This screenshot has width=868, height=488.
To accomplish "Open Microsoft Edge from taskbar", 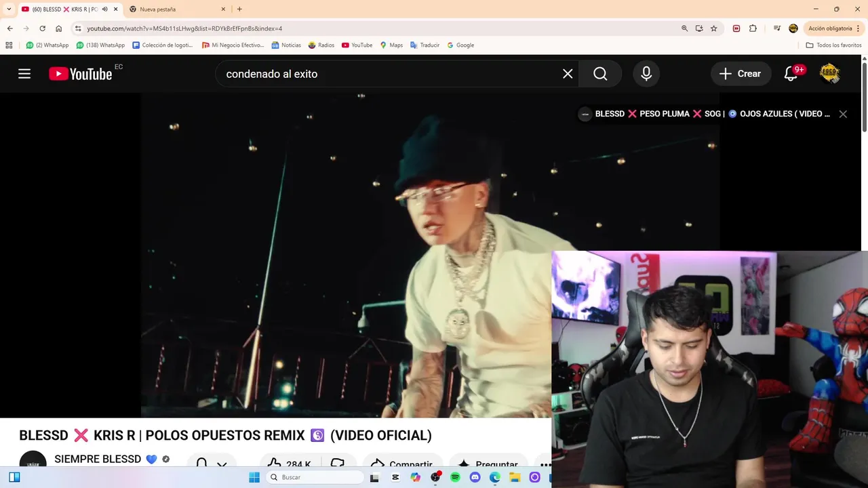I will [495, 477].
